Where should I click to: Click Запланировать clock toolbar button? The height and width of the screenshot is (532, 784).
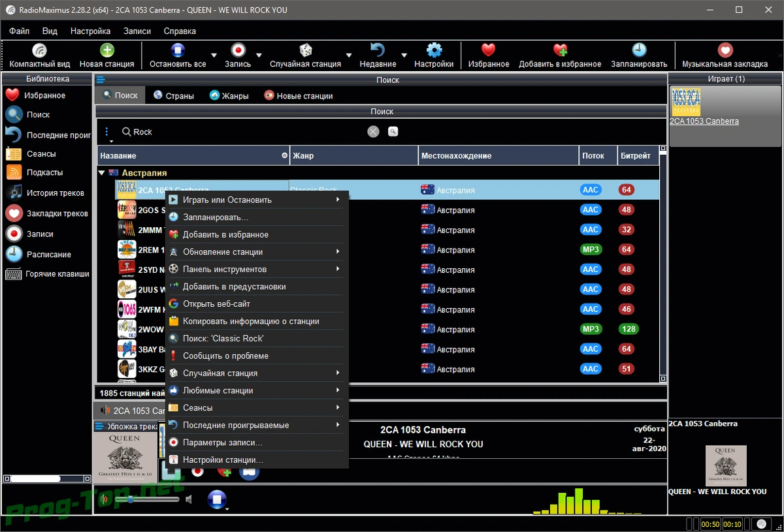click(639, 55)
